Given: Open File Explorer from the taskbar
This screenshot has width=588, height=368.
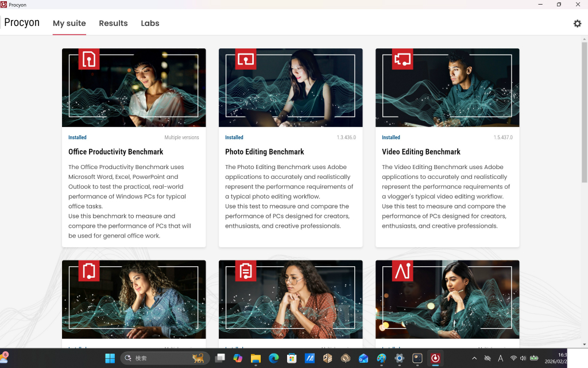Looking at the screenshot, I should pos(256,358).
